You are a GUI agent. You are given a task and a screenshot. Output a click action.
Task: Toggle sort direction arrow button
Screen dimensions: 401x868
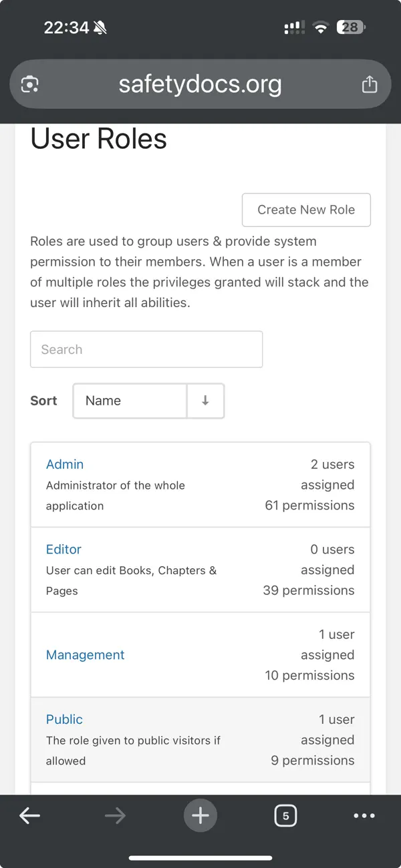205,401
